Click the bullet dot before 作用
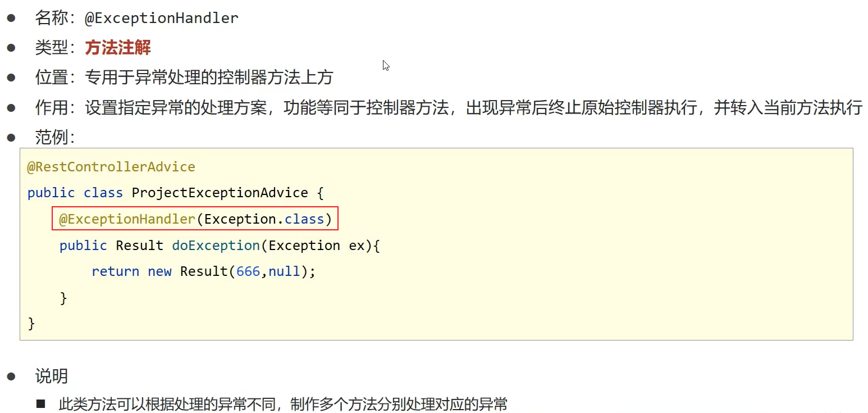Image resolution: width=868 pixels, height=413 pixels. 11,107
